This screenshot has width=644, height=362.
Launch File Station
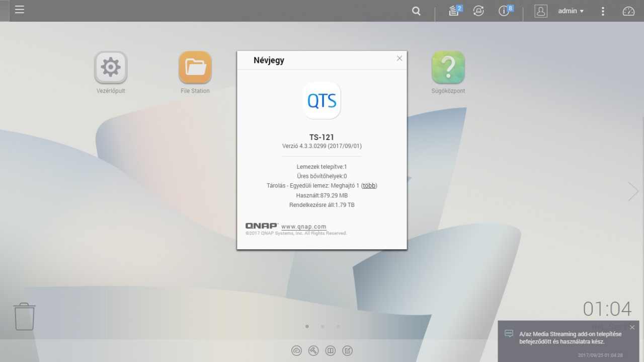(195, 67)
